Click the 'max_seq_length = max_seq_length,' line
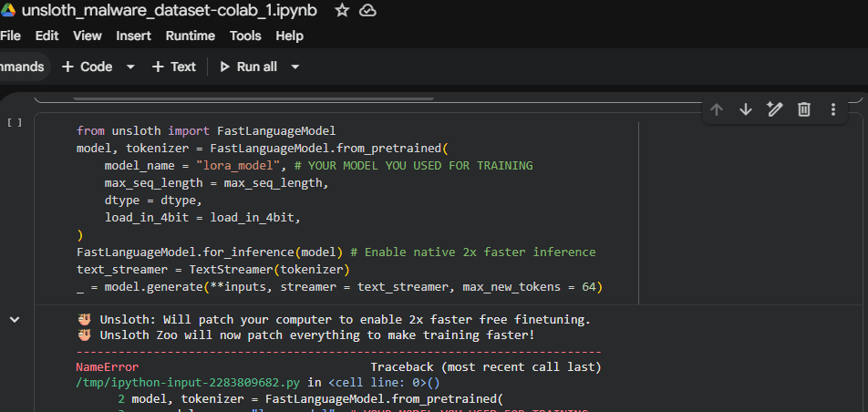868x412 pixels. pos(216,182)
